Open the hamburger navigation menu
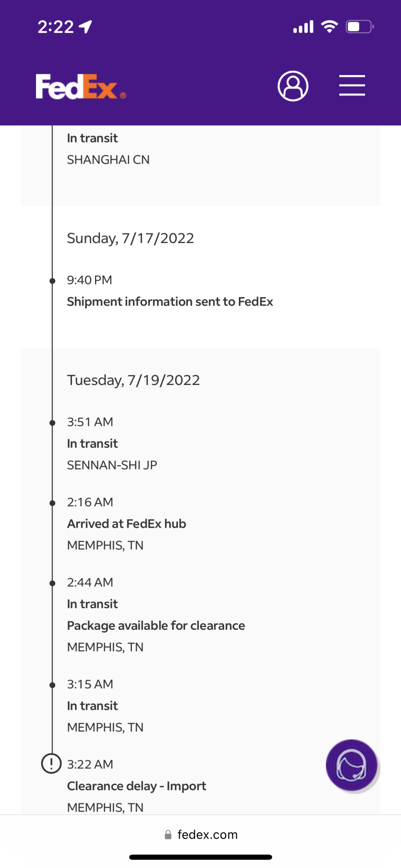The width and height of the screenshot is (401, 868). pos(352,85)
